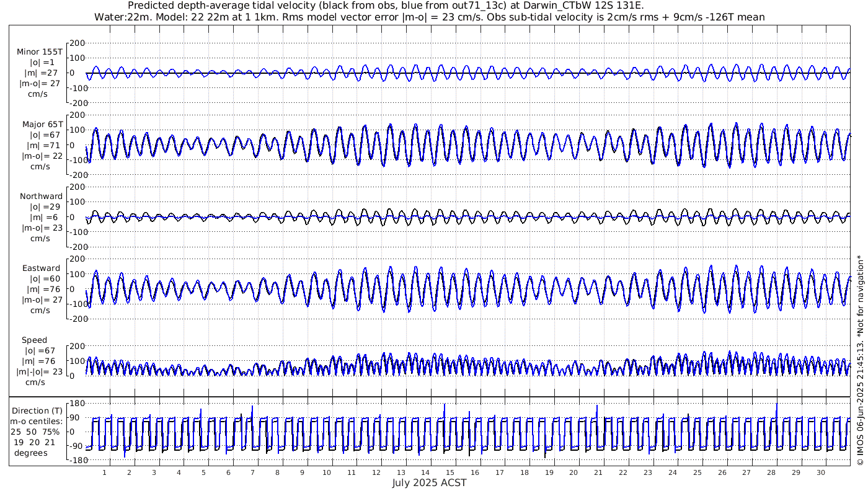Click the '200' tick of the Minor panel

pyautogui.click(x=76, y=43)
